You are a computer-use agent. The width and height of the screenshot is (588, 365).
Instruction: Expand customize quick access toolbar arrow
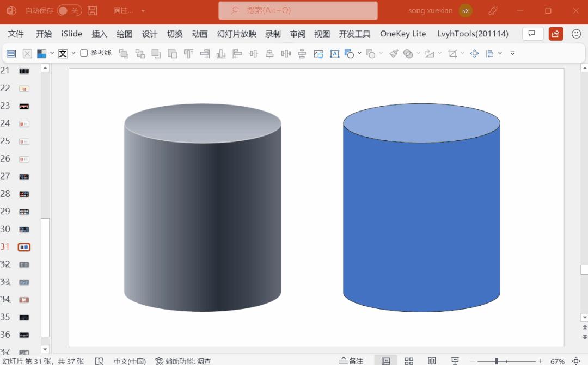512,53
